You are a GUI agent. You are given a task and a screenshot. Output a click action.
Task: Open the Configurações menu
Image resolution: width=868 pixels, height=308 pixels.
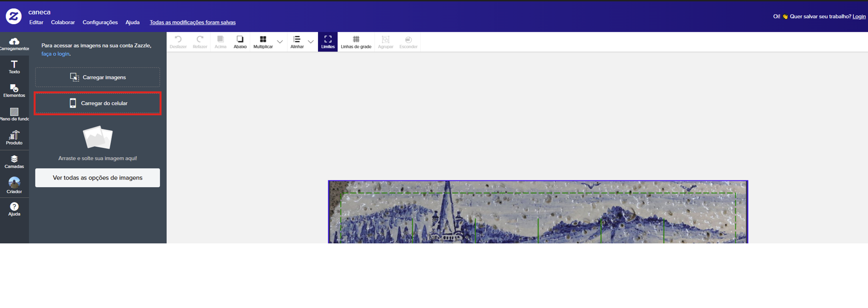pos(100,22)
